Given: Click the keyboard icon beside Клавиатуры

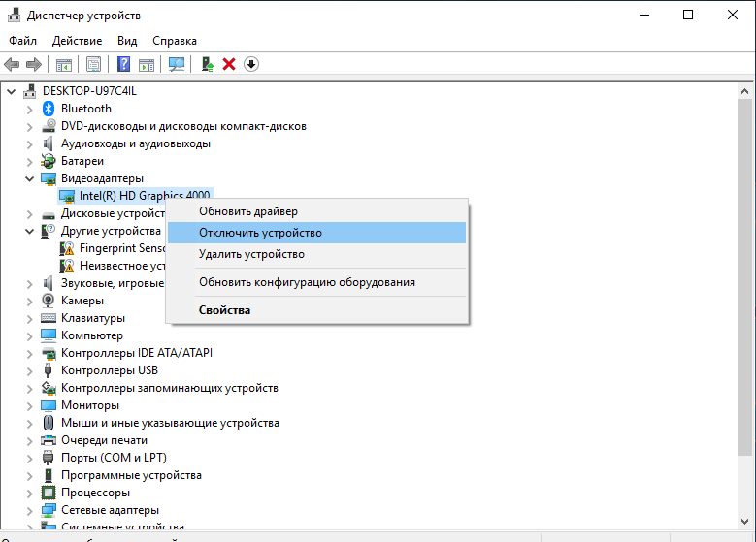Looking at the screenshot, I should coord(49,318).
